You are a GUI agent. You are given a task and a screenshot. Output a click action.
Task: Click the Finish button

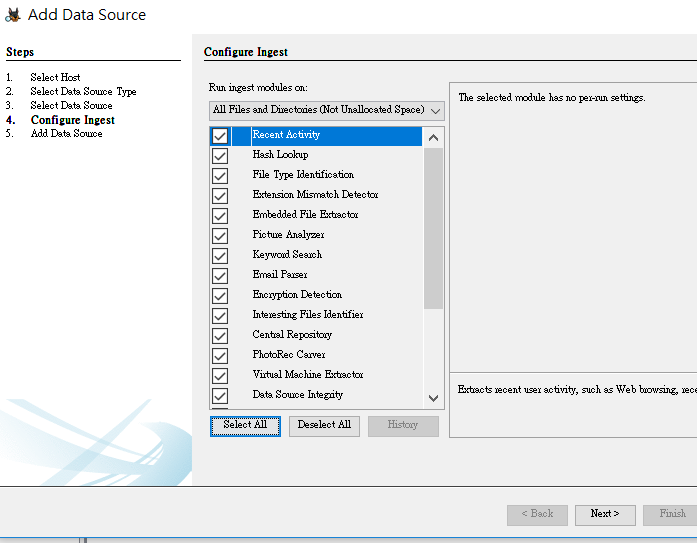click(671, 515)
